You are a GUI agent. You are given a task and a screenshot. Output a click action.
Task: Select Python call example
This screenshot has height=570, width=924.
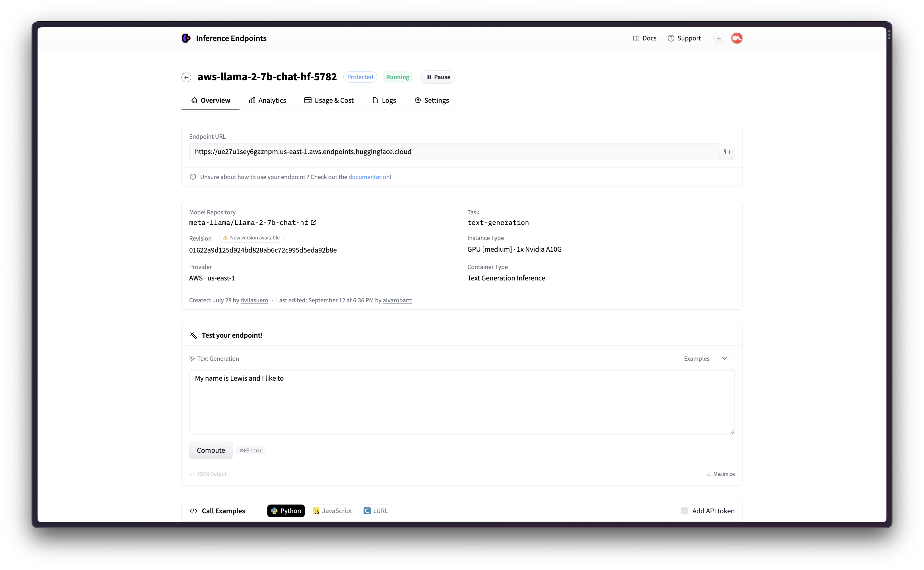[286, 511]
